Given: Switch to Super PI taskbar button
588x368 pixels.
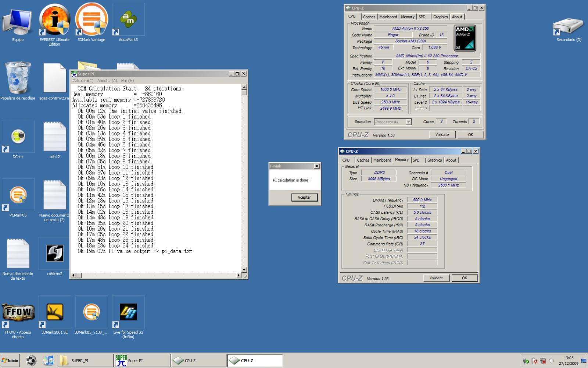Looking at the screenshot, I should [142, 360].
